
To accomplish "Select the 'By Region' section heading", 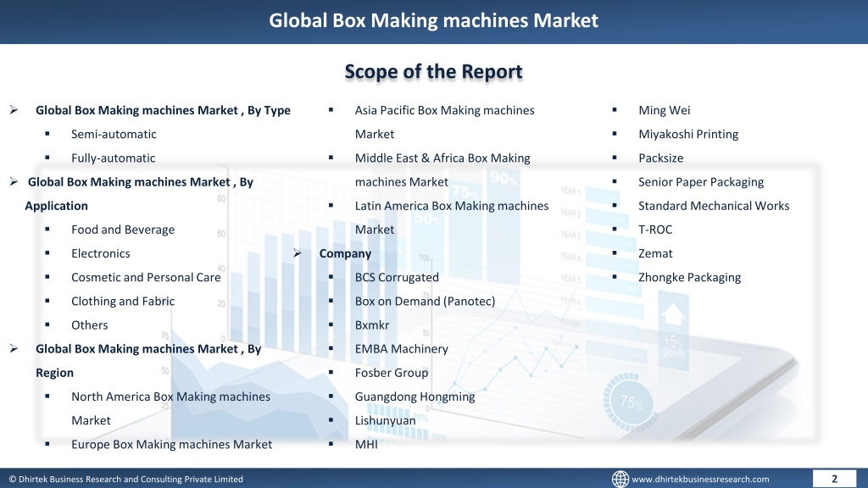I will [x=148, y=361].
